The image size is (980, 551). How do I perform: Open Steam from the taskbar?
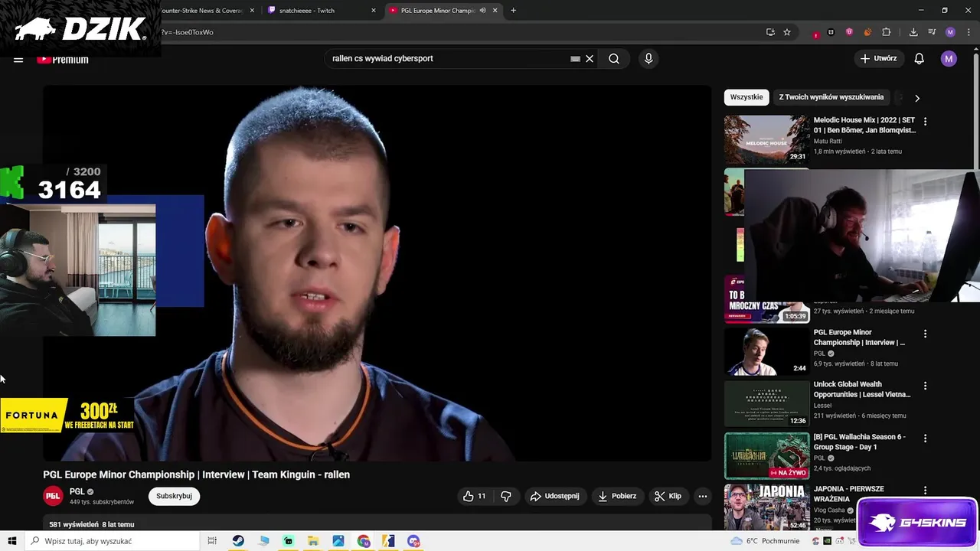point(238,541)
